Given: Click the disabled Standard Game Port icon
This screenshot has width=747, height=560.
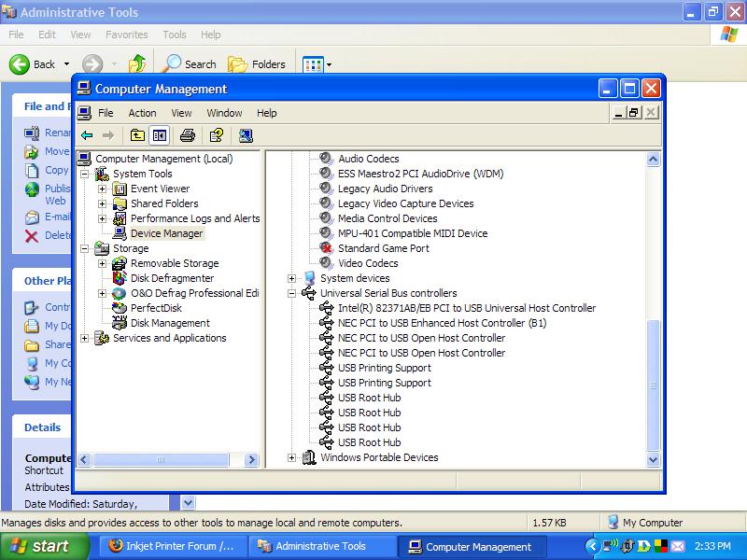Looking at the screenshot, I should [x=326, y=248].
